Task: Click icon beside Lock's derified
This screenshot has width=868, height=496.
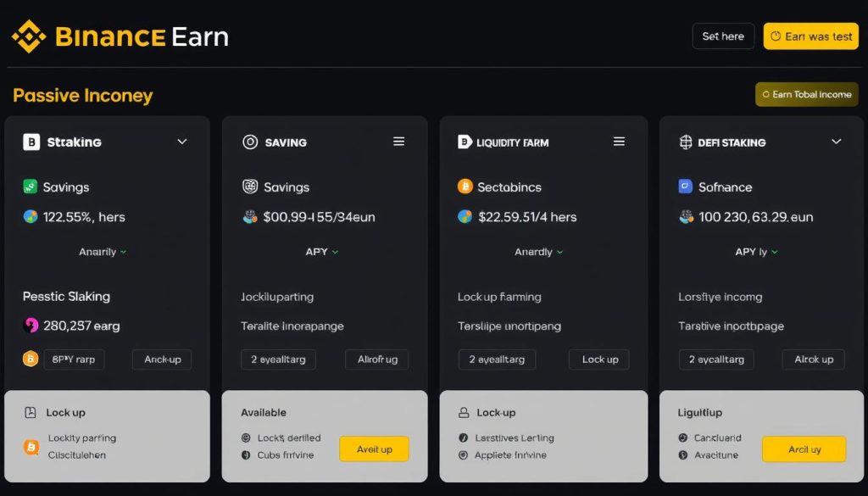Action: pos(246,437)
